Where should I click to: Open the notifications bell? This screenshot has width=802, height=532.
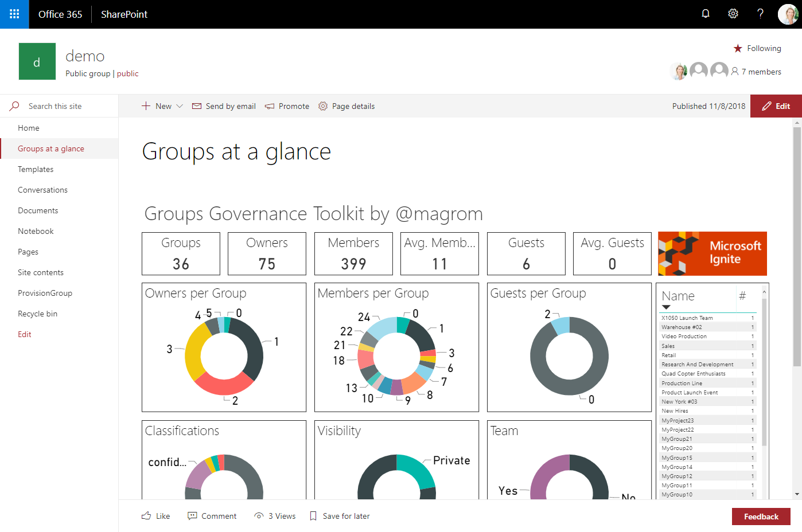706,14
